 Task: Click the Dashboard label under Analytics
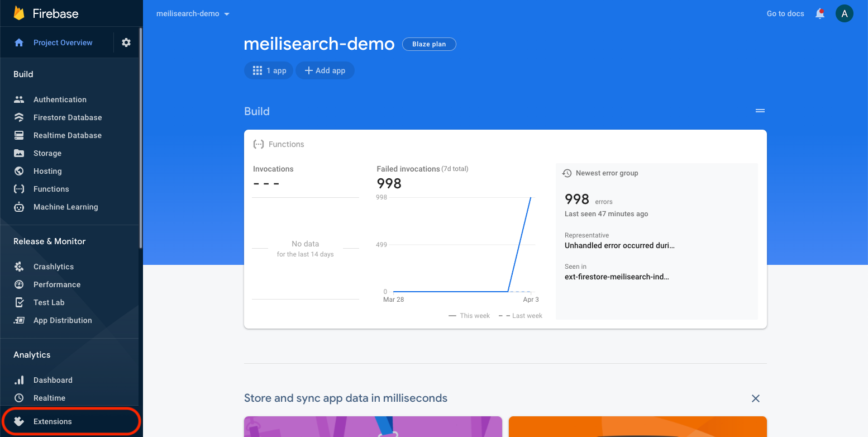[x=53, y=380]
